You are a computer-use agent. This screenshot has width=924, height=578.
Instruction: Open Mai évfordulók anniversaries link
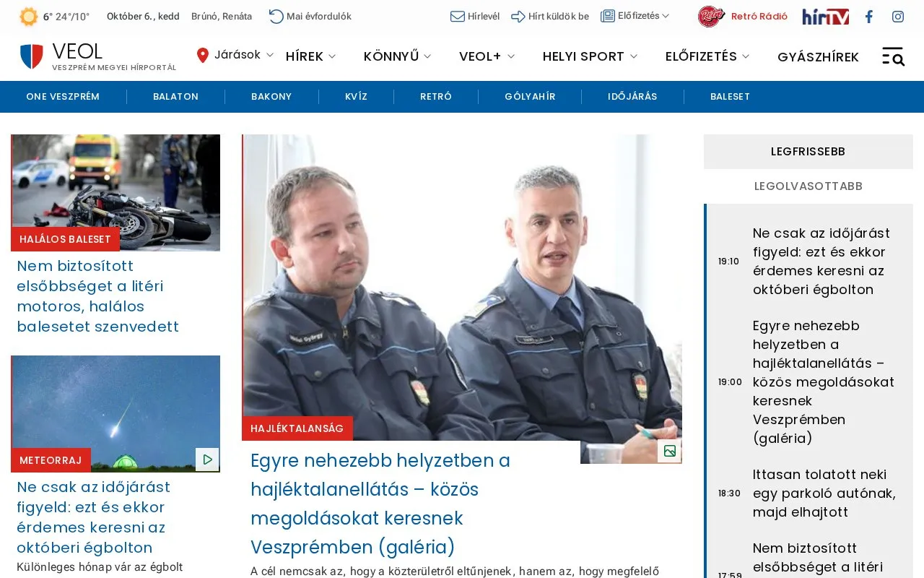[x=310, y=16]
